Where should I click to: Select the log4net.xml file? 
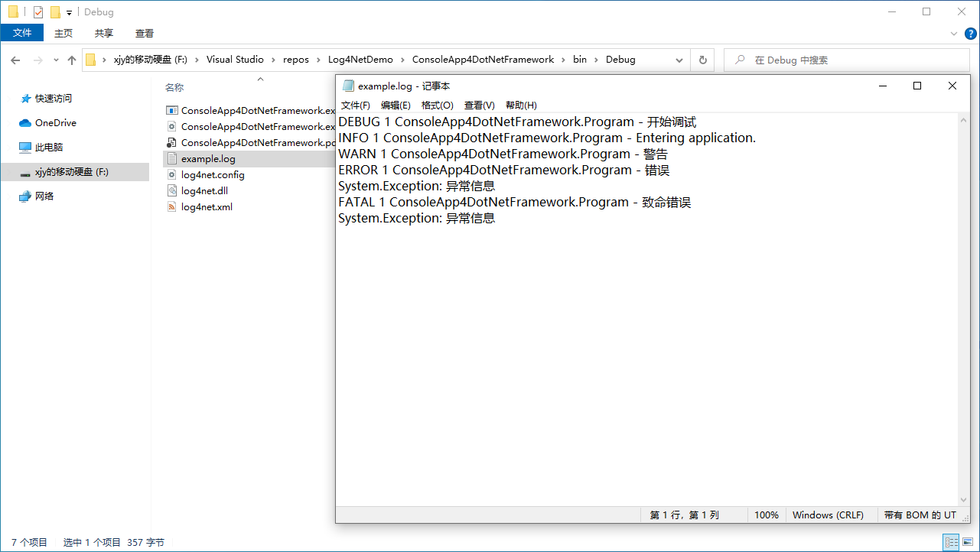click(x=207, y=207)
